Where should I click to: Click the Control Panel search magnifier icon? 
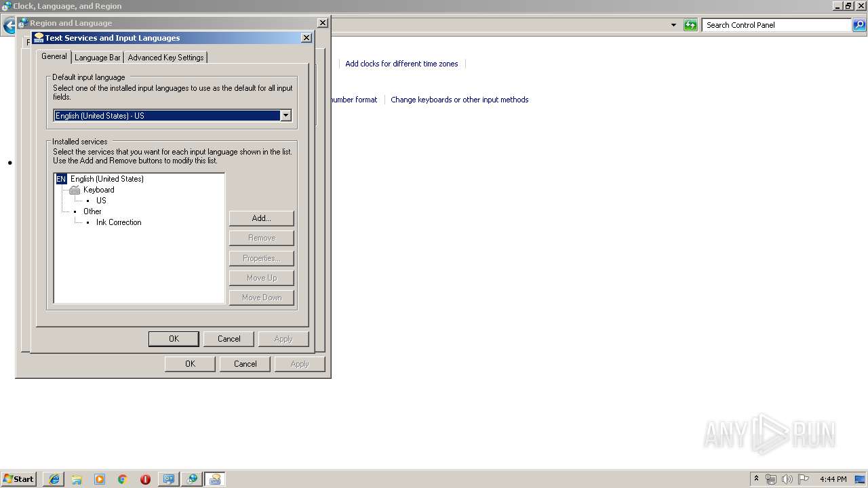[x=859, y=25]
